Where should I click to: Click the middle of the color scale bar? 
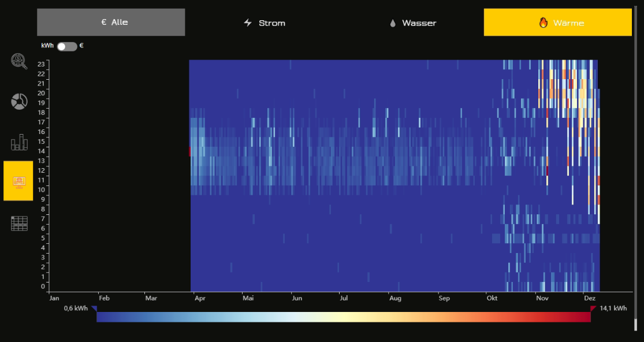click(343, 317)
